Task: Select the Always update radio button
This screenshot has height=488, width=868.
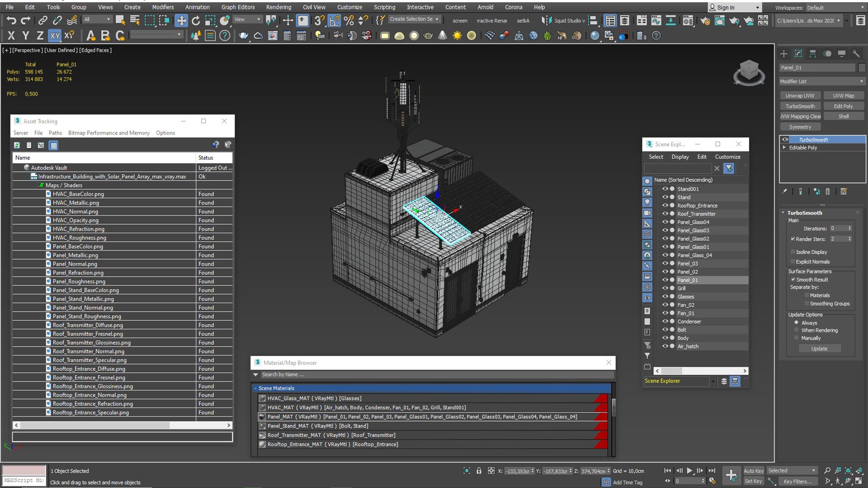Action: (797, 323)
